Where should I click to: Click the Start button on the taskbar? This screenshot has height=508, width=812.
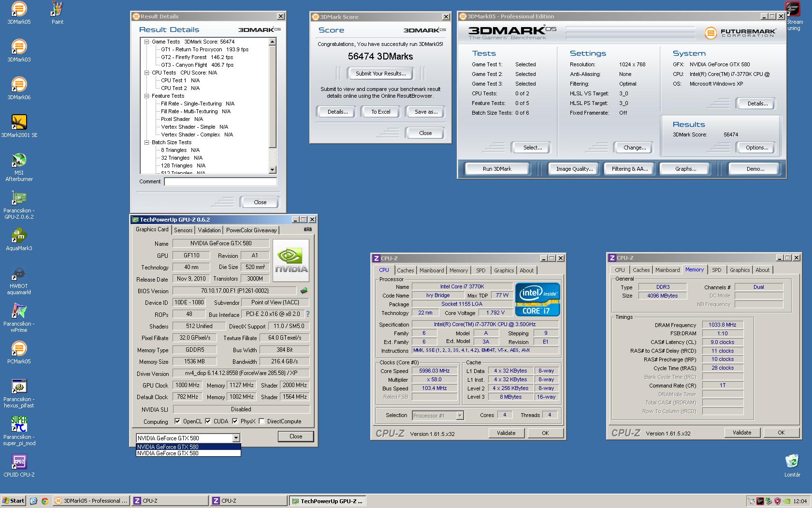point(14,501)
